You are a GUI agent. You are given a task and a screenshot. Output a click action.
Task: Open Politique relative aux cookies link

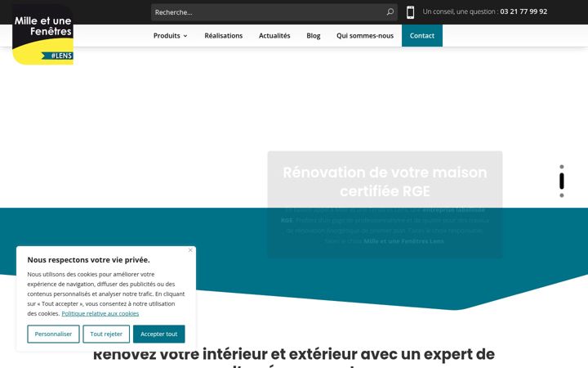(x=100, y=313)
